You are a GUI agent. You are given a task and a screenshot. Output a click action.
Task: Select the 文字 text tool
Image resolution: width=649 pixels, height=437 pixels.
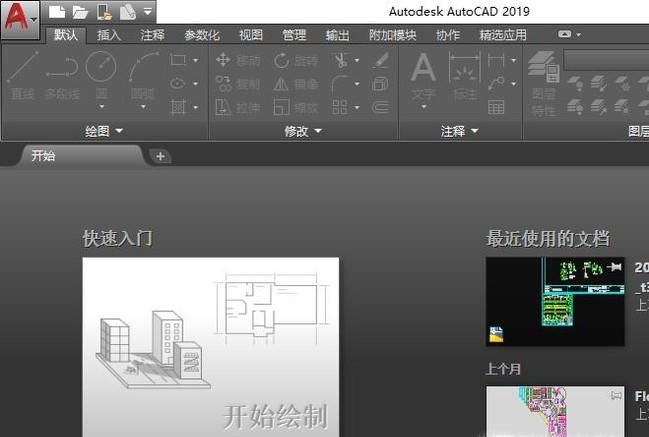[423, 77]
